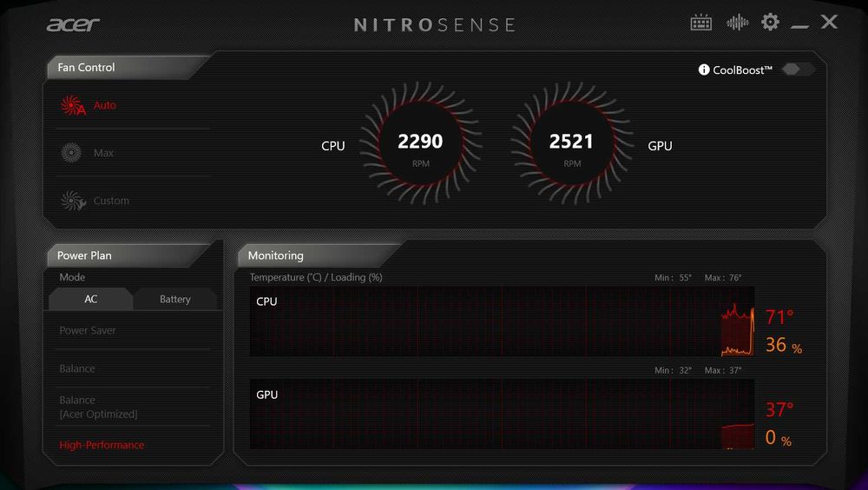Open the keyboard lighting settings icon
The height and width of the screenshot is (490, 868).
pyautogui.click(x=700, y=23)
